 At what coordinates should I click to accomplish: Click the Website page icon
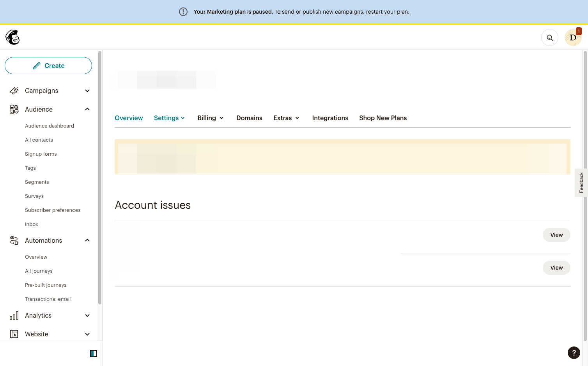point(14,334)
